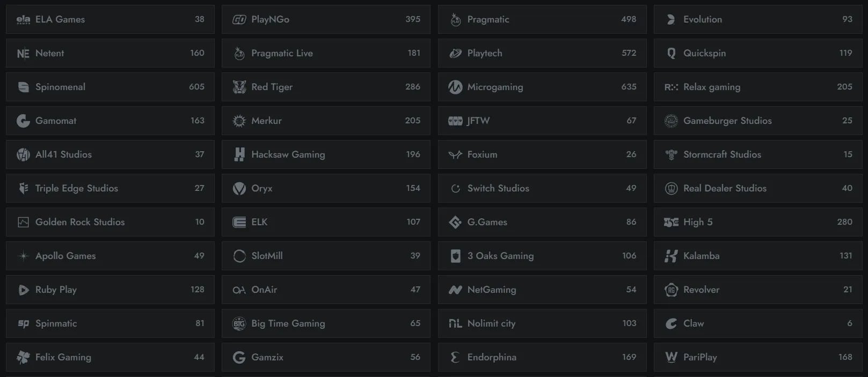Viewport: 868px width, 377px height.
Task: Choose the Claw provider with 6 games
Action: 758,323
